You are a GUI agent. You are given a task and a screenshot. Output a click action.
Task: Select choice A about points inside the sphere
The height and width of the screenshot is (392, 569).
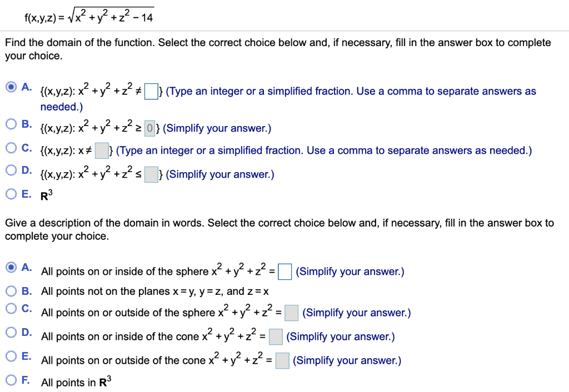11,268
